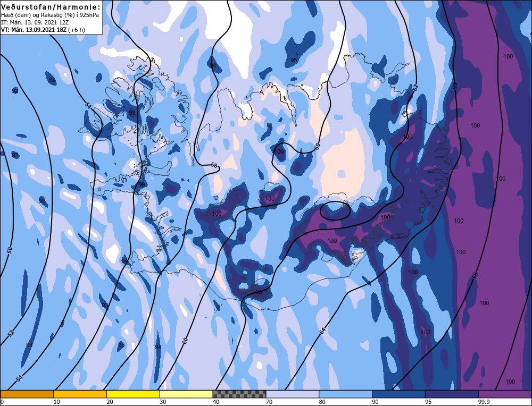Click the purple above-99.9 legend swatch
Screen dimensions: 532x406
505,394
